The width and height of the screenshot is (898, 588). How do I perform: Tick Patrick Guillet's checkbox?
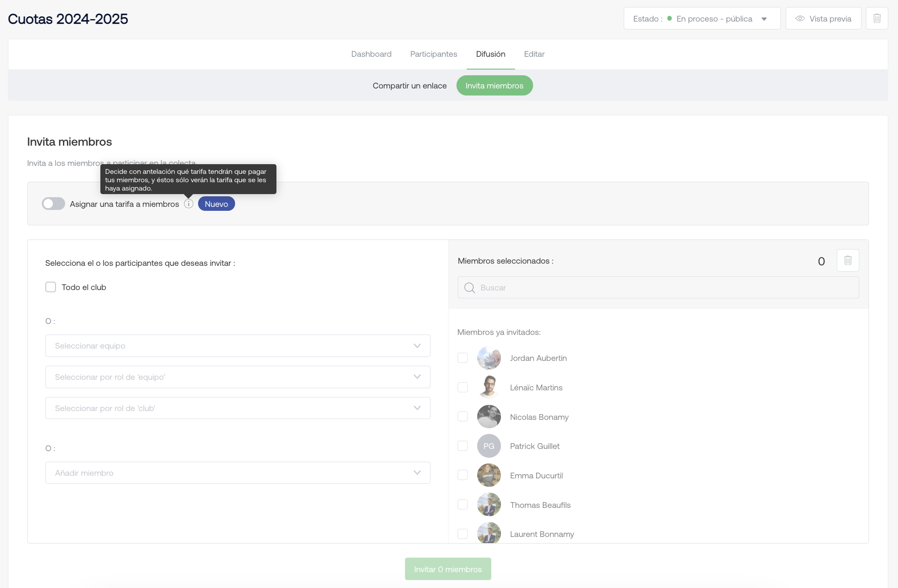click(463, 446)
